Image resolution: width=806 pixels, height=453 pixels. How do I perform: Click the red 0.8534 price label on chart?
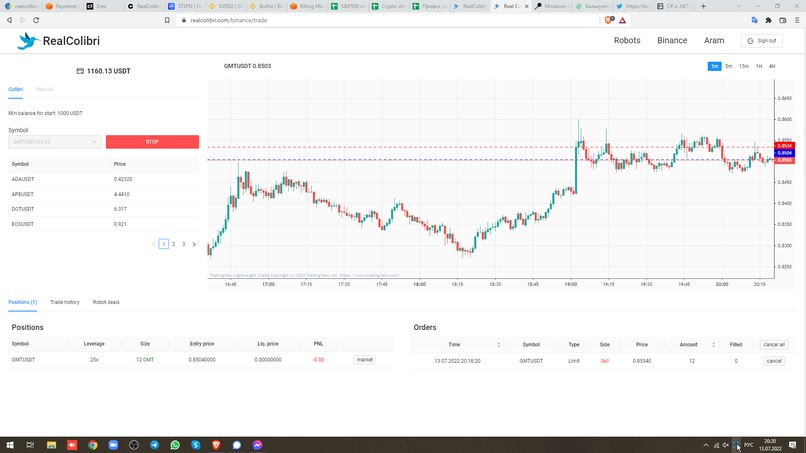coord(784,146)
